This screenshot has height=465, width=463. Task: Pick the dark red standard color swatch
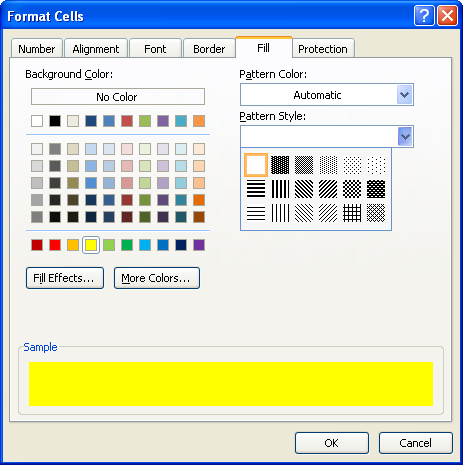[x=37, y=245]
